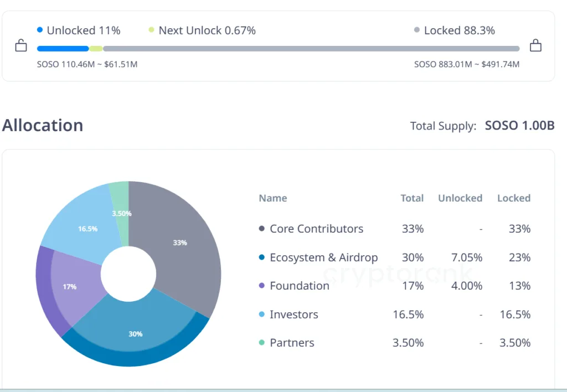Click the Allocation heading

tap(43, 125)
